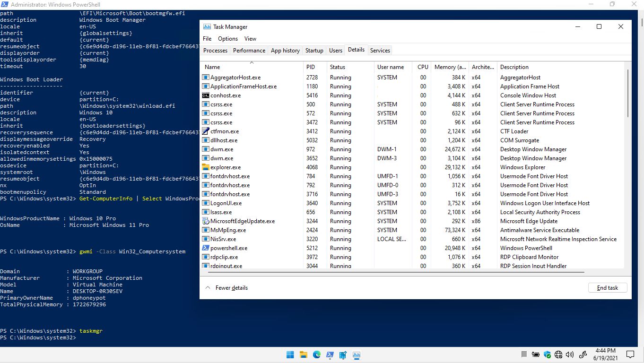Image resolution: width=644 pixels, height=363 pixels.
Task: Click the conhost.exe console icon
Action: (x=206, y=95)
